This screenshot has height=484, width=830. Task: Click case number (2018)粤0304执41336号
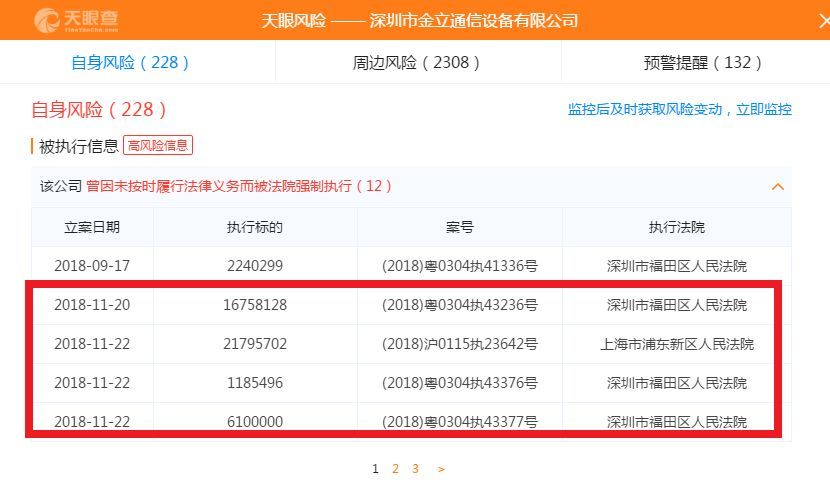pyautogui.click(x=459, y=266)
